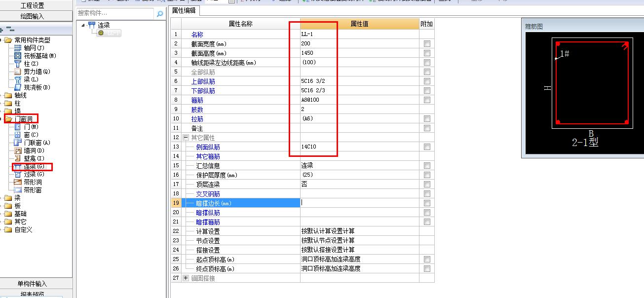Click 上部纵筋 value 5C16 3/2
This screenshot has width=644, height=298.
pyautogui.click(x=313, y=81)
